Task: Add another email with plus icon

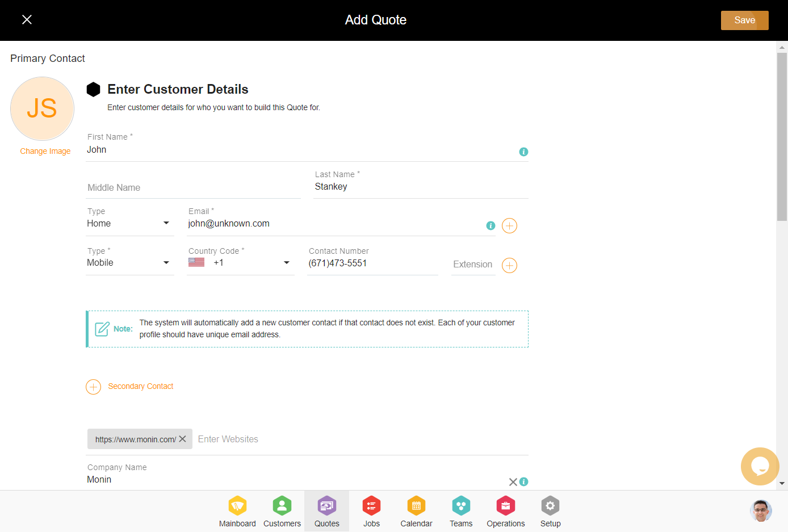Action: (x=510, y=226)
